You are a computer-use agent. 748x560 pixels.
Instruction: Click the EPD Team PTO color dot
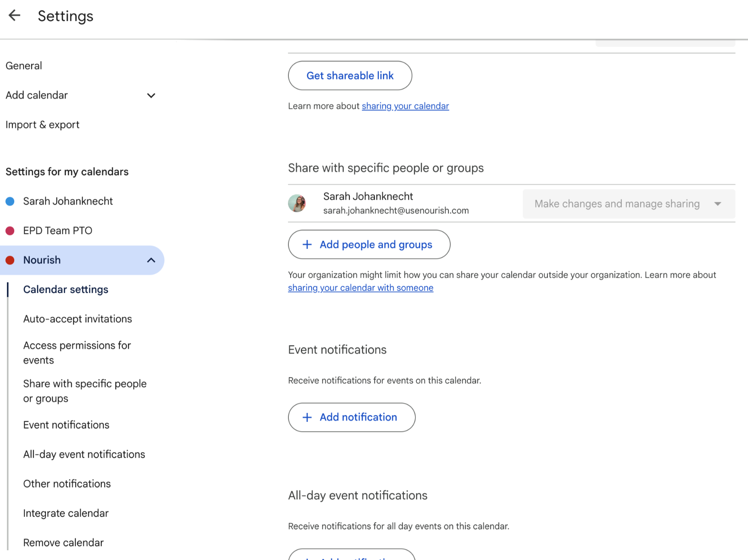[10, 231]
